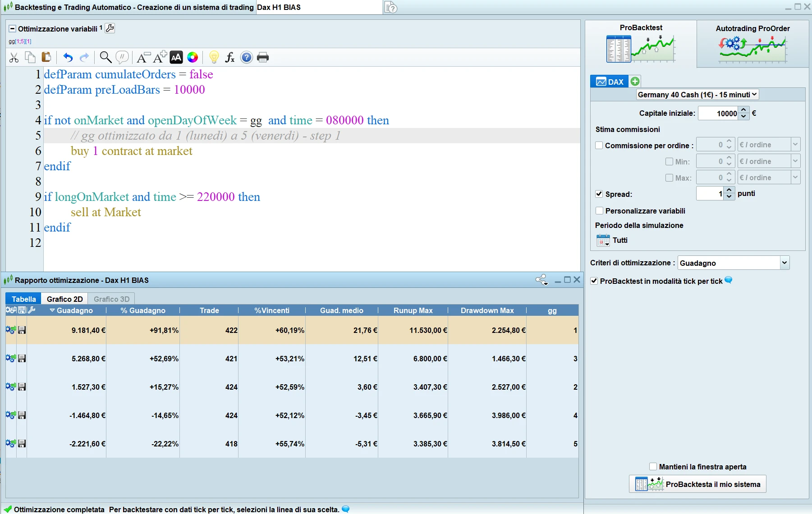
Task: Collapse the Ottimizzazione variabili section
Action: pos(13,29)
